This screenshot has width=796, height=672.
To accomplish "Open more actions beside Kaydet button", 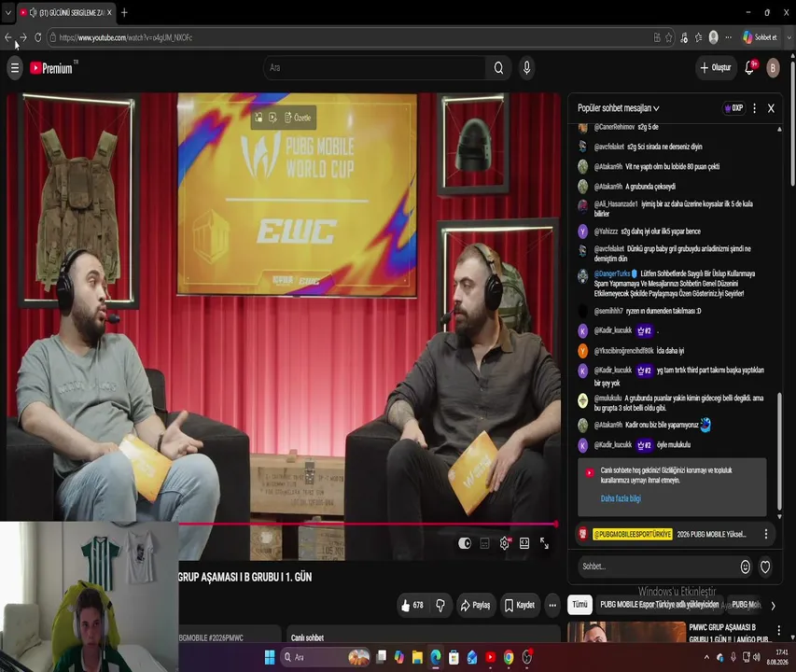I will (x=552, y=605).
